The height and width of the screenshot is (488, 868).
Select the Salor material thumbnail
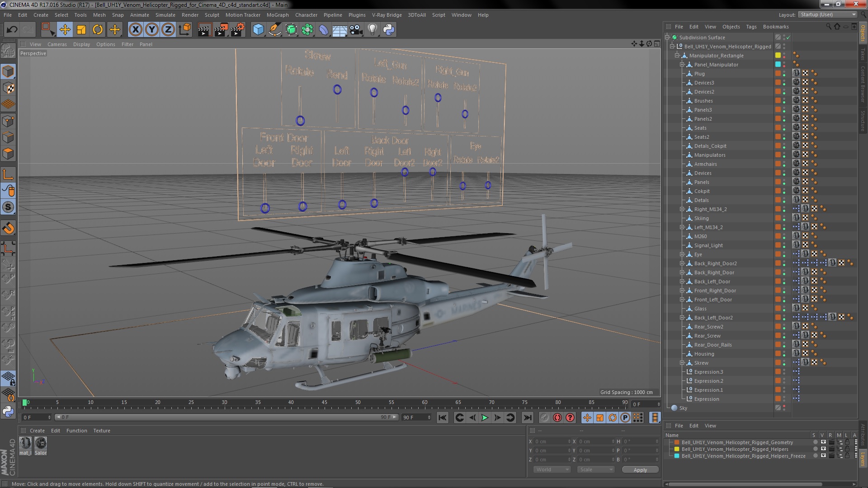click(41, 446)
